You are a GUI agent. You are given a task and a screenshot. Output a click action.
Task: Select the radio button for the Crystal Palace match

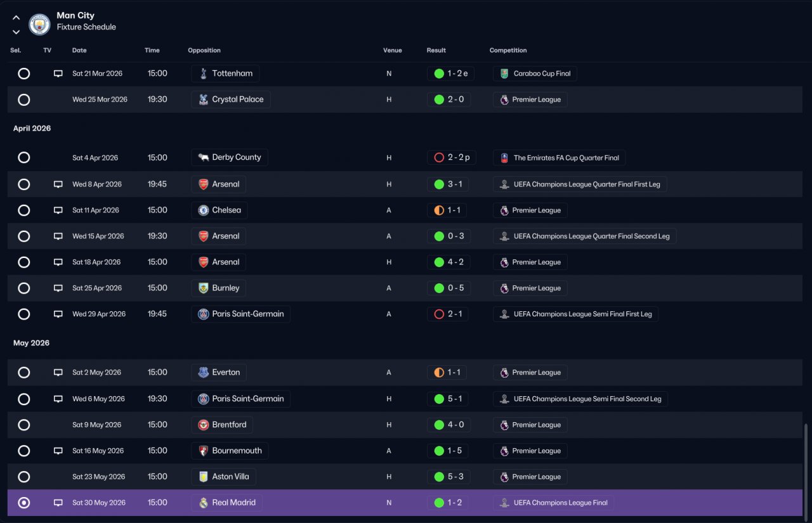click(23, 100)
